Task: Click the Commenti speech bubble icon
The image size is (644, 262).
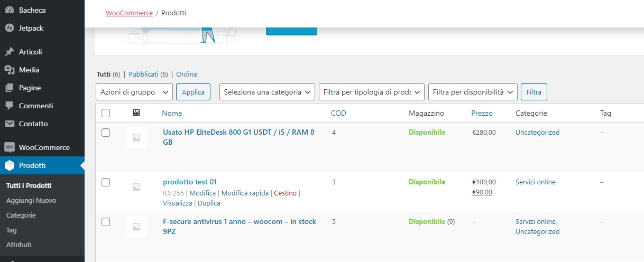Action: coord(9,106)
